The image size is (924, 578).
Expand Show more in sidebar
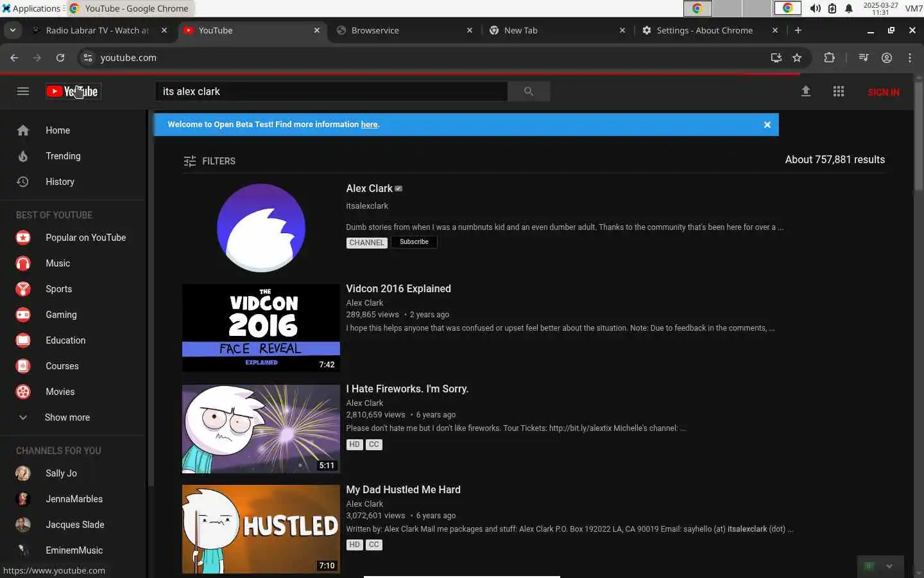point(67,417)
